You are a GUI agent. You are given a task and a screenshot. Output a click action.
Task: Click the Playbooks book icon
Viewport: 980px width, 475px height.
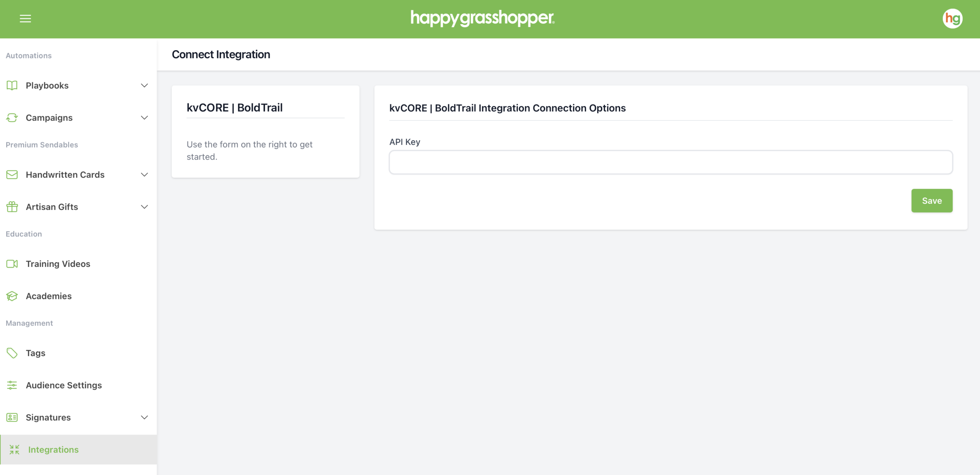tap(12, 85)
